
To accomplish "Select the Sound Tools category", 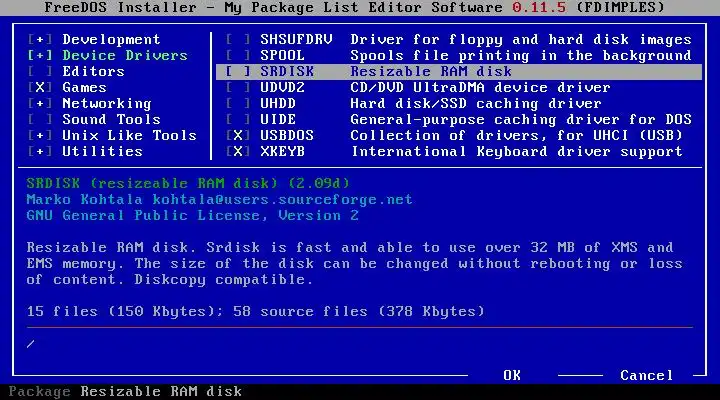I will point(111,119).
